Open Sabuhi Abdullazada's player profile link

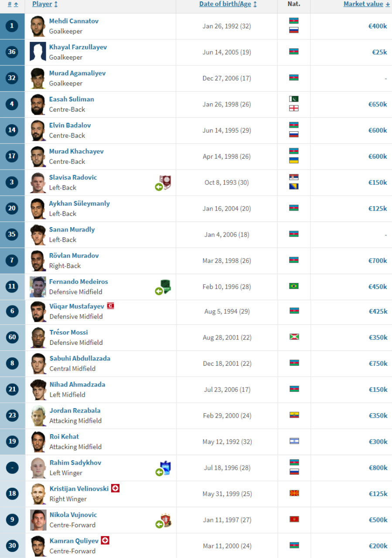80,358
